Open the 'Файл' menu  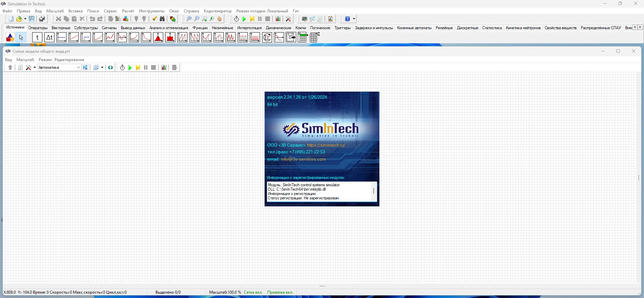[x=7, y=11]
